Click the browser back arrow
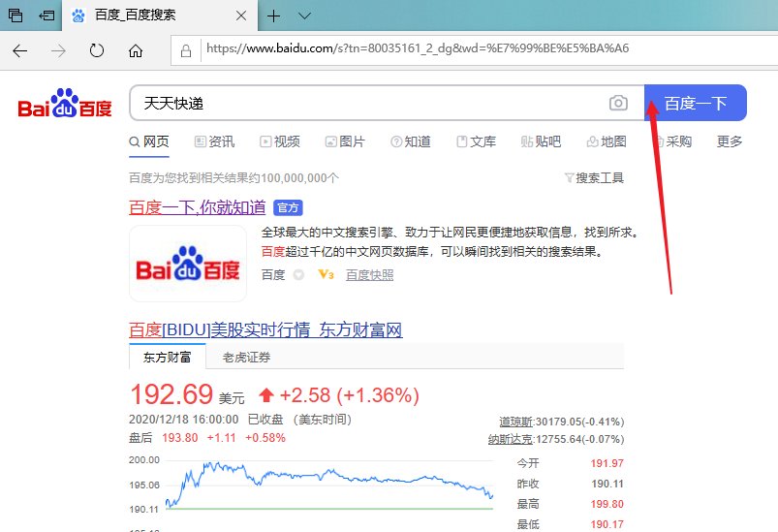This screenshot has height=532, width=778. coord(19,50)
